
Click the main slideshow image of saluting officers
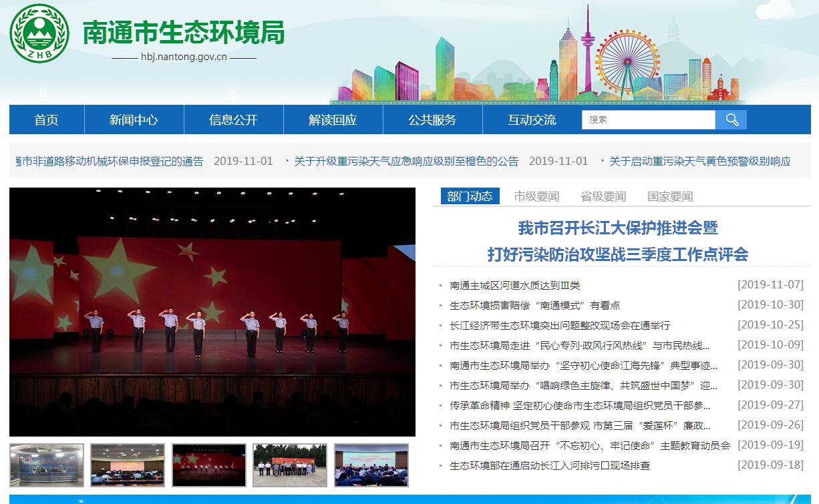coord(212,312)
